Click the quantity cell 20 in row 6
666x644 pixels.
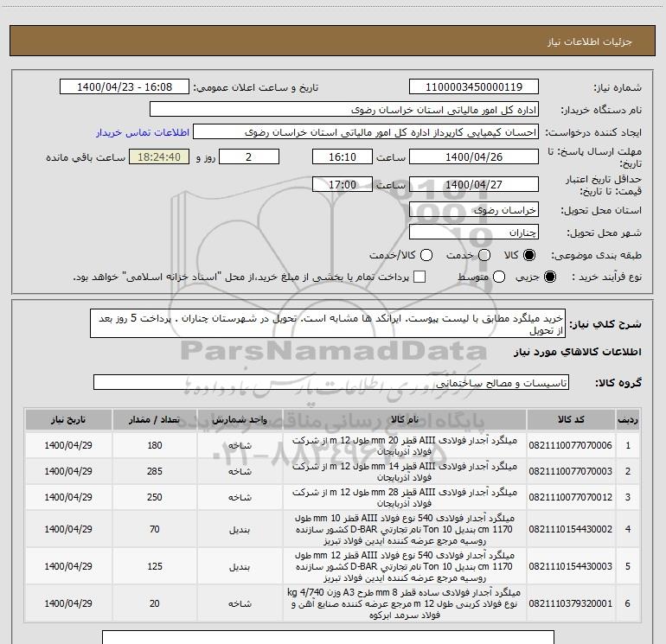pos(155,603)
